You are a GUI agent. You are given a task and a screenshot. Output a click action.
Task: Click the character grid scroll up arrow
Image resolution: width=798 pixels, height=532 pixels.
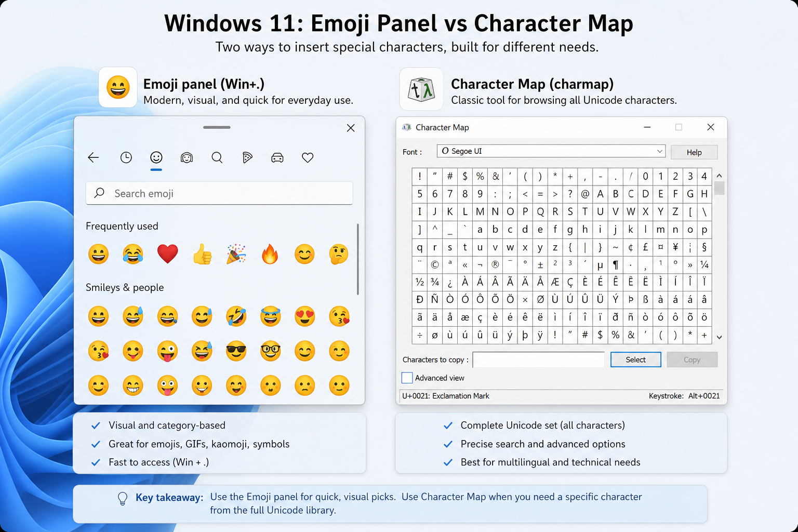719,176
